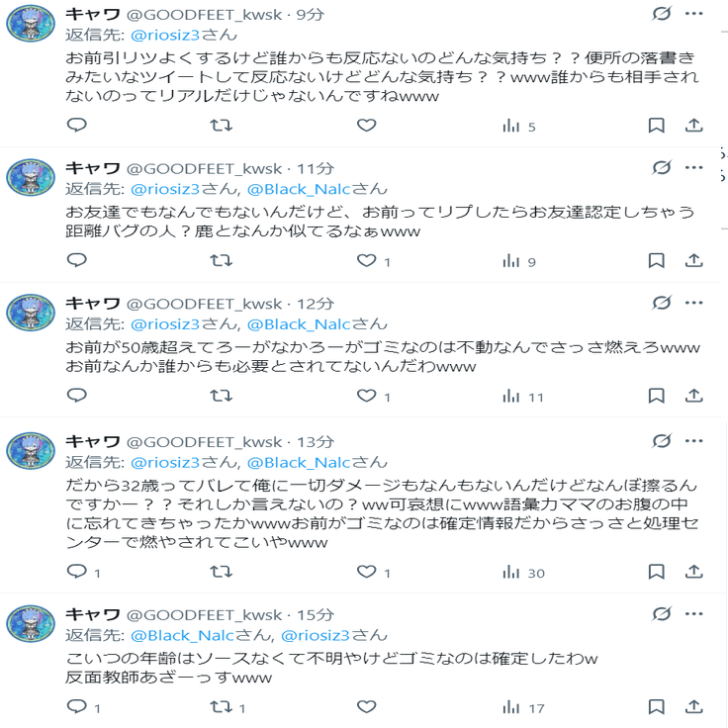This screenshot has height=728, width=728.
Task: Like the tweet posted 9分 ago
Action: tap(367, 126)
